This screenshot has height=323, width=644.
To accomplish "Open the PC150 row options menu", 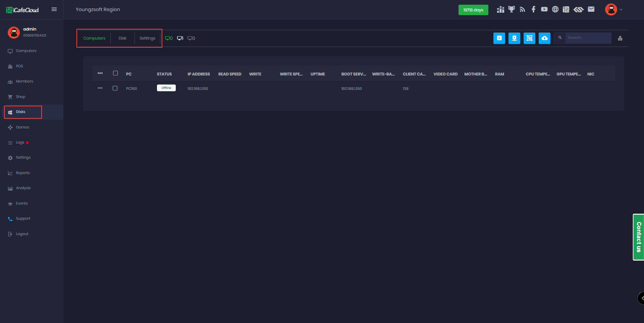I will pos(100,88).
